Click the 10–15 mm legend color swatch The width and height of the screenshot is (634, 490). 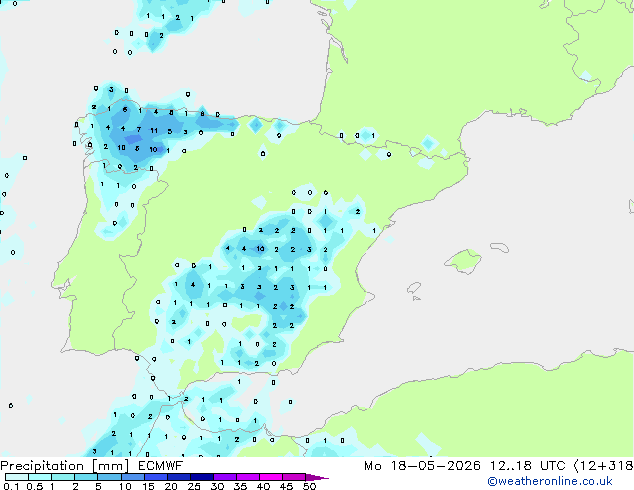pyautogui.click(x=133, y=477)
